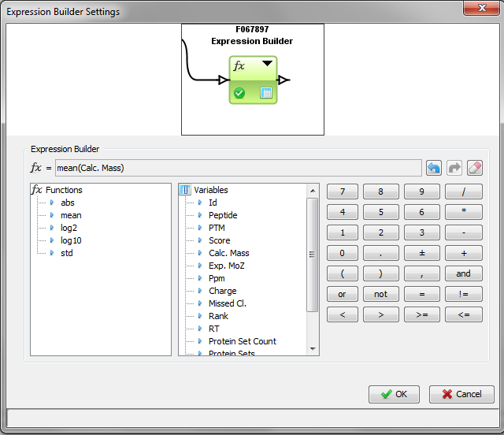Select the std function
The height and width of the screenshot is (435, 504).
(x=66, y=253)
